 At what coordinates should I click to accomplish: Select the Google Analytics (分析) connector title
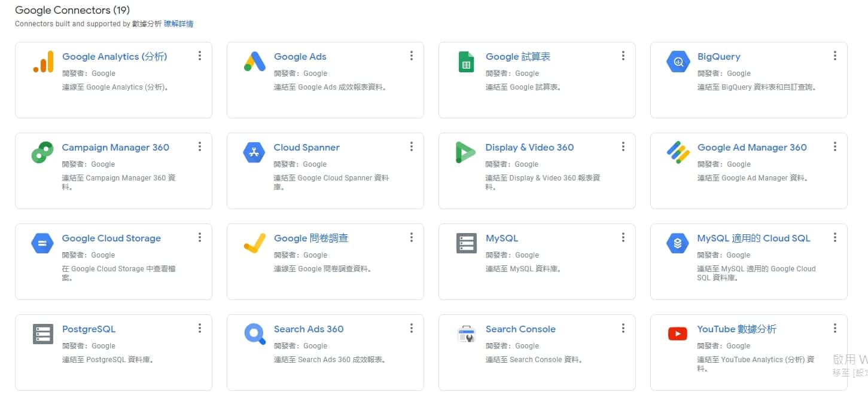pyautogui.click(x=115, y=57)
